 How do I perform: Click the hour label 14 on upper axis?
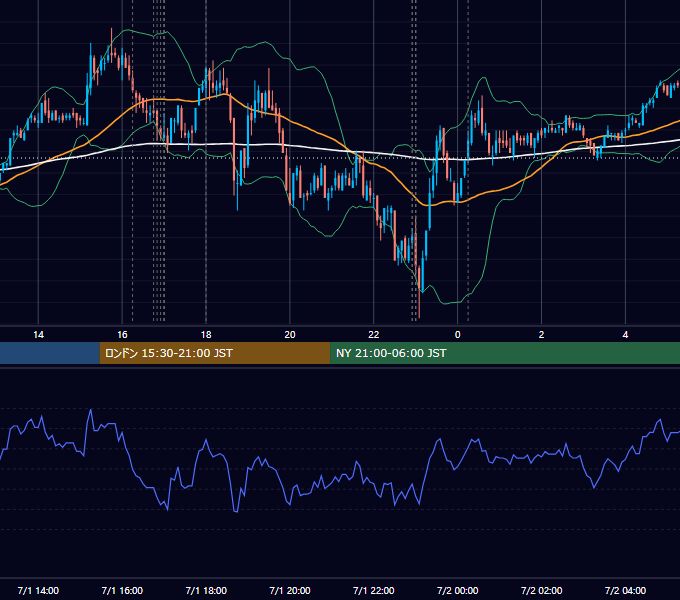pyautogui.click(x=38, y=335)
